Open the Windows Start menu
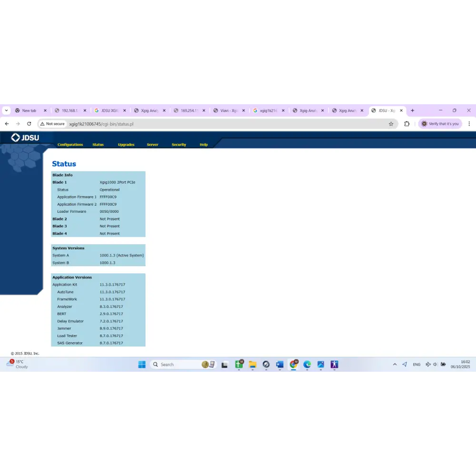The width and height of the screenshot is (476, 476). (x=142, y=364)
